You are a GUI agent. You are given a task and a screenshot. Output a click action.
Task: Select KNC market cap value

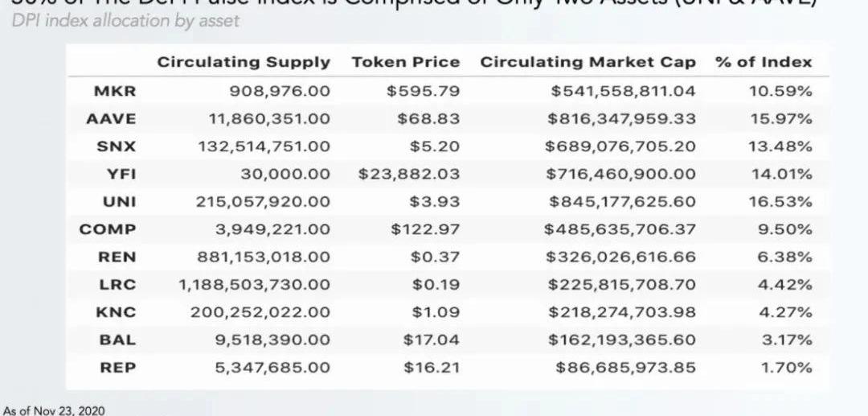[x=621, y=312]
